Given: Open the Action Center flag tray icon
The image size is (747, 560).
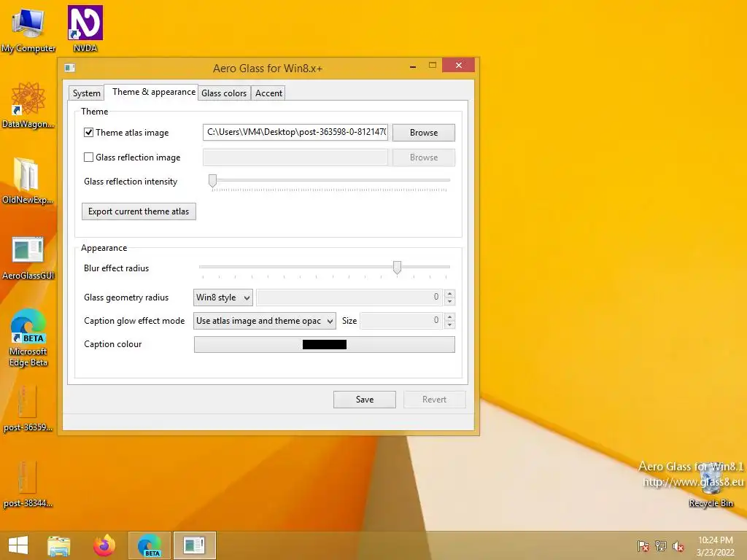Looking at the screenshot, I should 643,545.
